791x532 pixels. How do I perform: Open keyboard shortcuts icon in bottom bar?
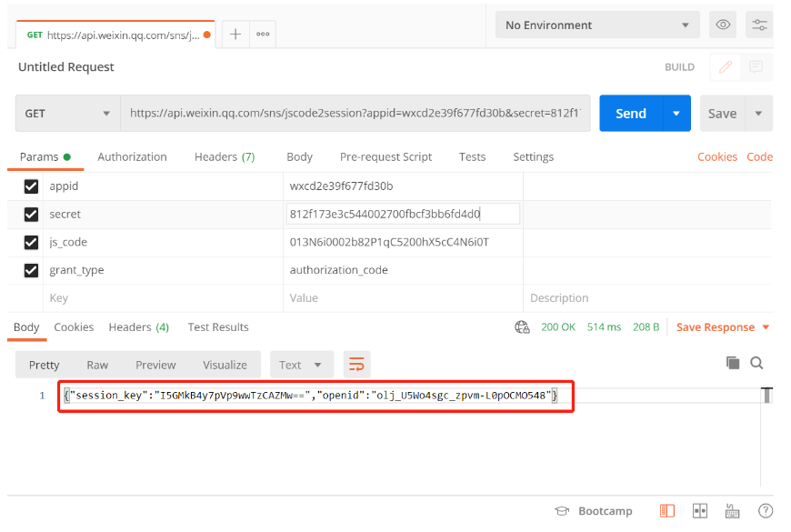[732, 511]
